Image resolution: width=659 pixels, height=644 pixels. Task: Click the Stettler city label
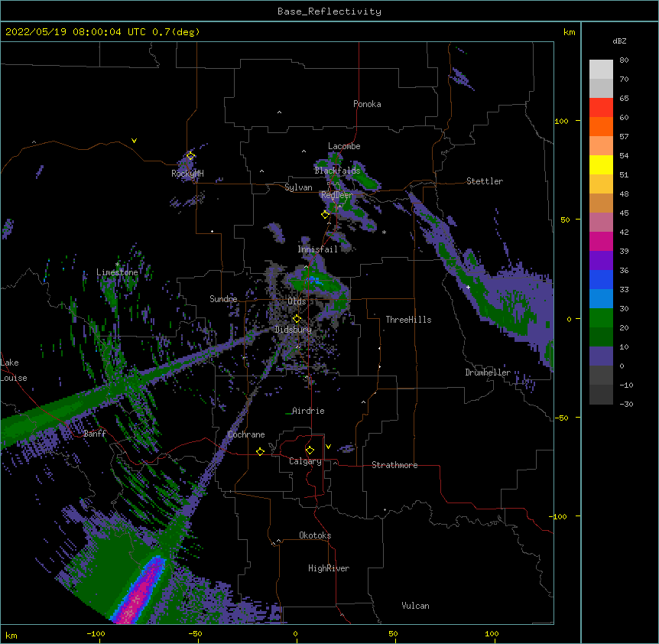tap(485, 181)
